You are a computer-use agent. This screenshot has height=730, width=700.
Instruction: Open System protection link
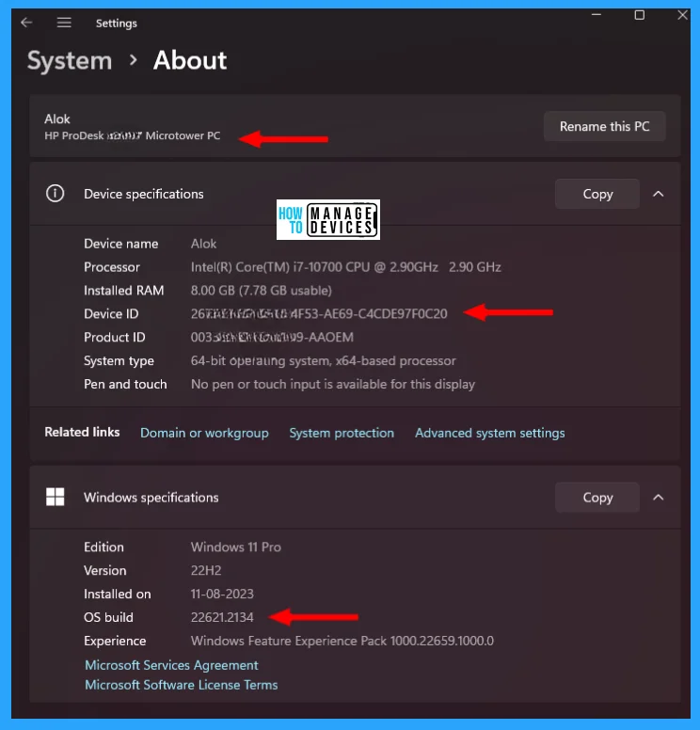(342, 433)
